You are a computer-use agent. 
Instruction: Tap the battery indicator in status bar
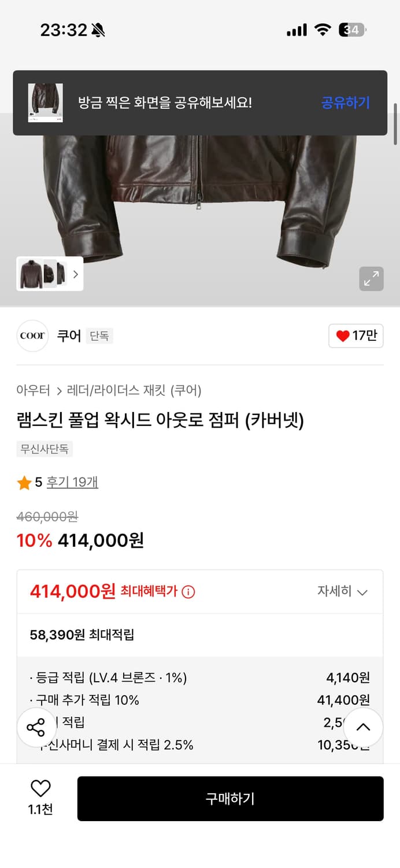[x=352, y=30]
